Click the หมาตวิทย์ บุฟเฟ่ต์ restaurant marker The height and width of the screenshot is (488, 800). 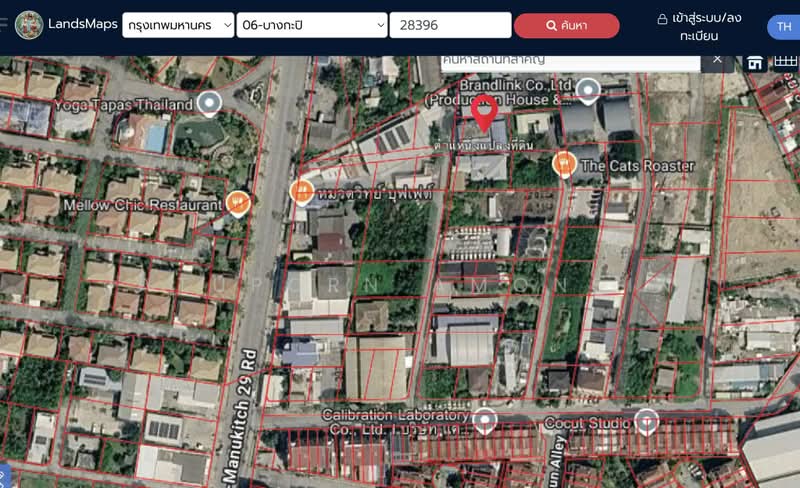tap(302, 192)
